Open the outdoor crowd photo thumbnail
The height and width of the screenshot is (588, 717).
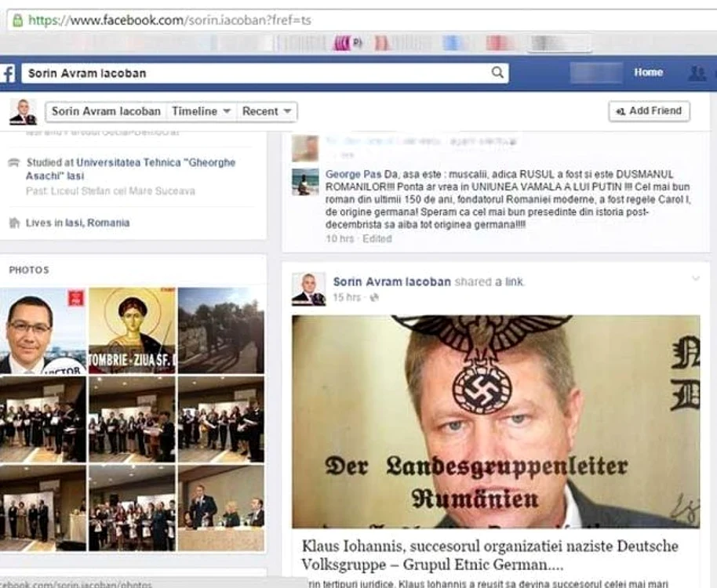(221, 330)
